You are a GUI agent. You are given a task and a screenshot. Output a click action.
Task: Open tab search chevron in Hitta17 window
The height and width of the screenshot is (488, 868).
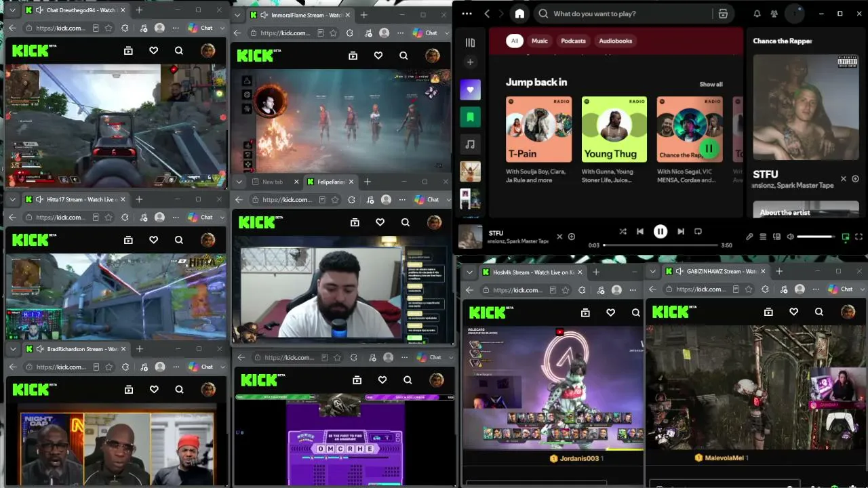click(12, 199)
